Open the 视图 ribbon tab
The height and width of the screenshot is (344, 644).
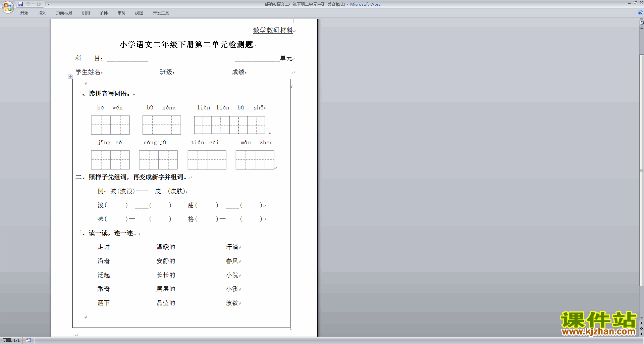[x=139, y=13]
